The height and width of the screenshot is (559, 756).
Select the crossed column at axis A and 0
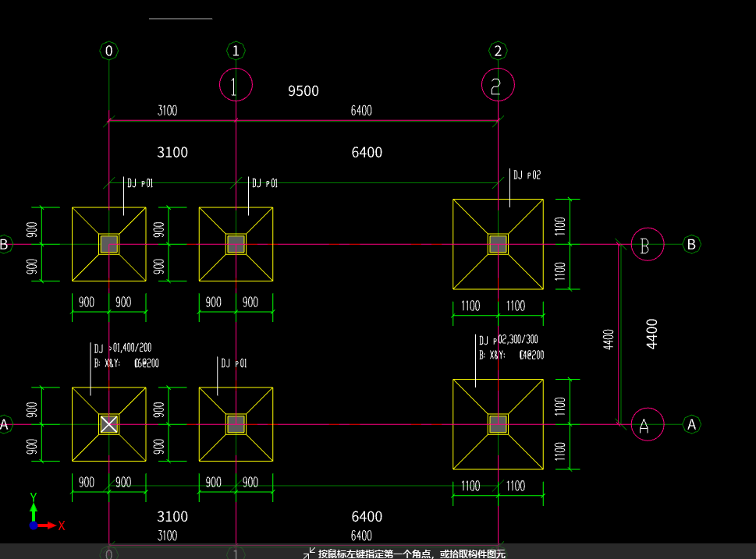click(109, 425)
